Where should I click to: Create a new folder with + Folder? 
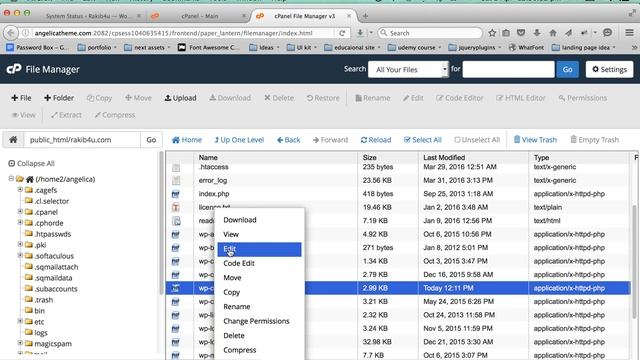[59, 98]
